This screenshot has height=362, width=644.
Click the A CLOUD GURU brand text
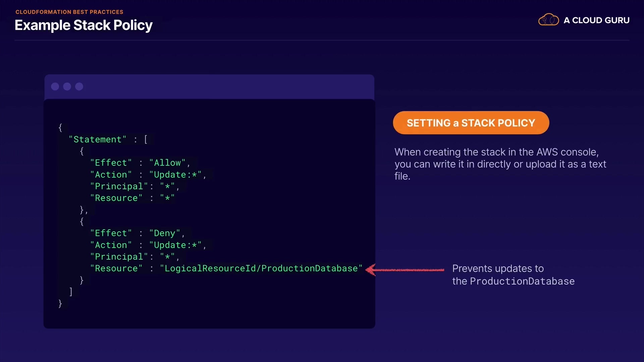[x=596, y=20]
